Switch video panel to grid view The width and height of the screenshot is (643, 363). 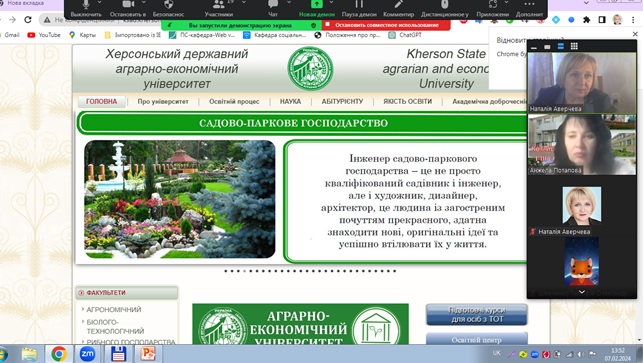(574, 46)
